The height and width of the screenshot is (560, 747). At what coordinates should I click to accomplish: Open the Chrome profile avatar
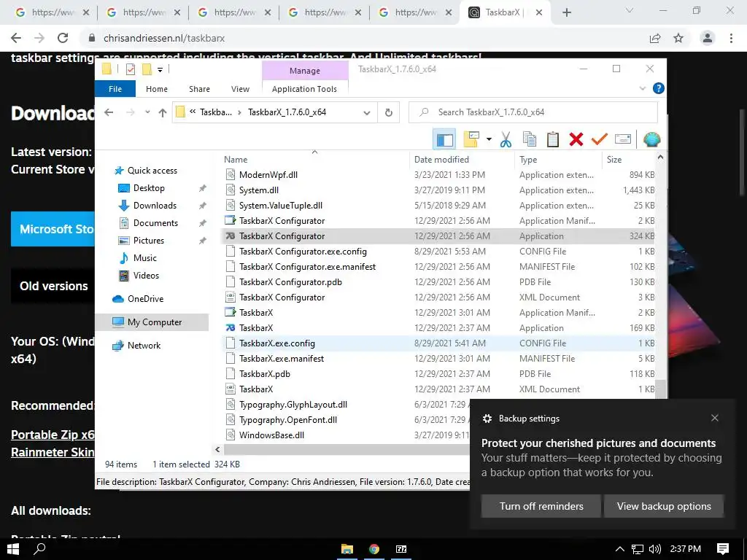708,38
